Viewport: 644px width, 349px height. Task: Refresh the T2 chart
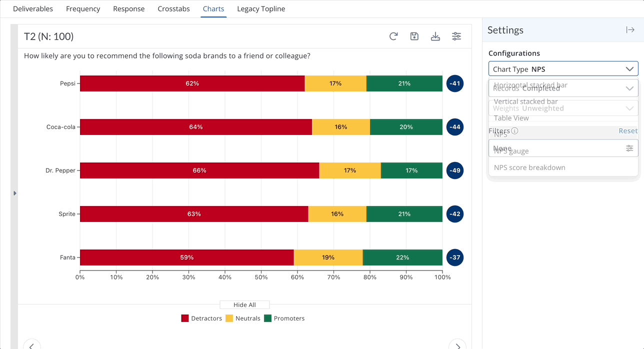click(x=393, y=36)
